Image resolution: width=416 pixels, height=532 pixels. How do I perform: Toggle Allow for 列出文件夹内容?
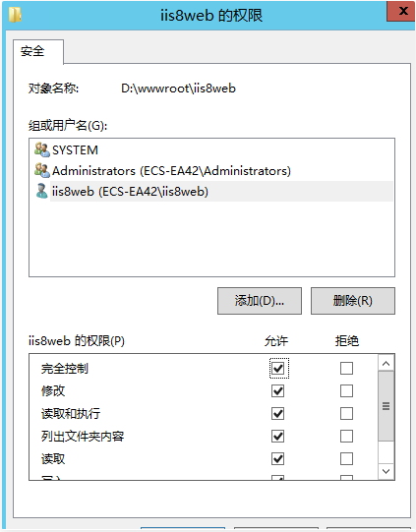(x=278, y=437)
